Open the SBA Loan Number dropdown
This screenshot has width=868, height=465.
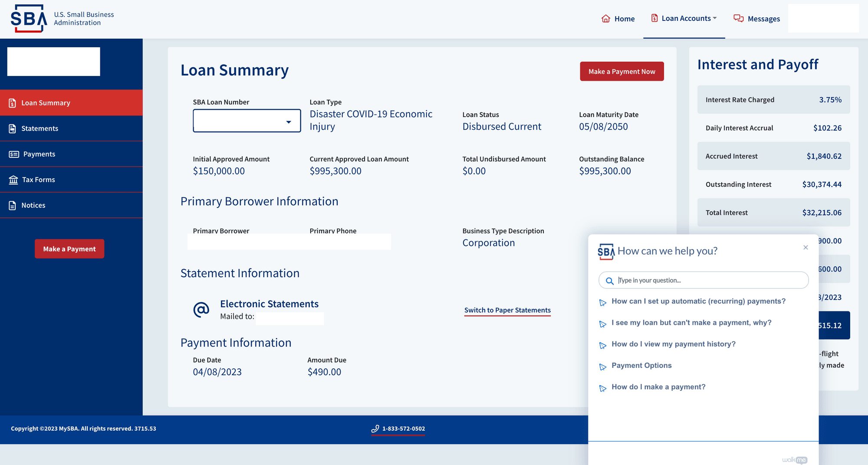click(247, 121)
